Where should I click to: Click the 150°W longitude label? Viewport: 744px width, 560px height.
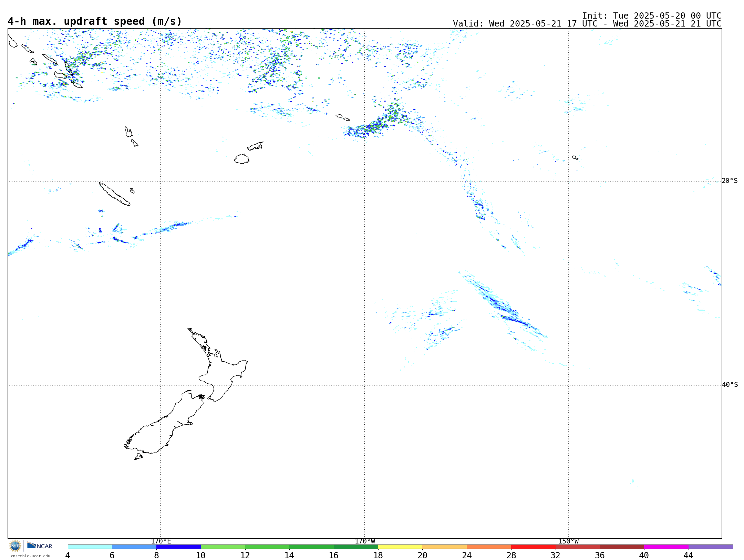click(x=568, y=541)
